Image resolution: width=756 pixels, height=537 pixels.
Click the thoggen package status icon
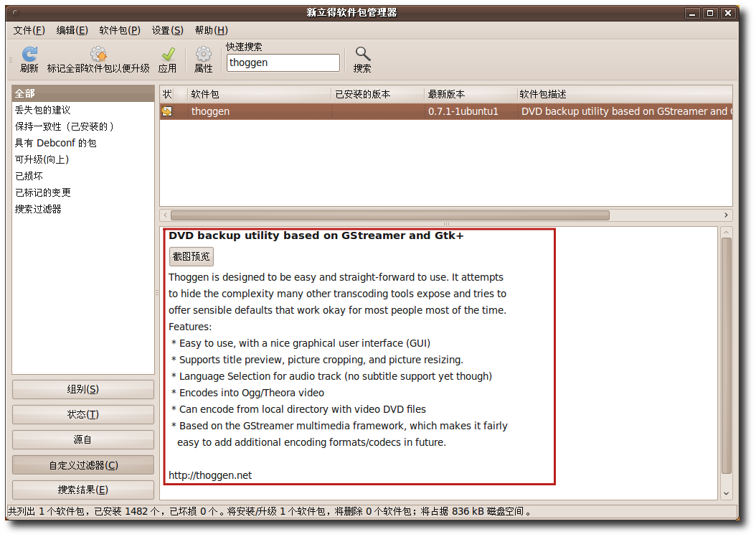(167, 111)
